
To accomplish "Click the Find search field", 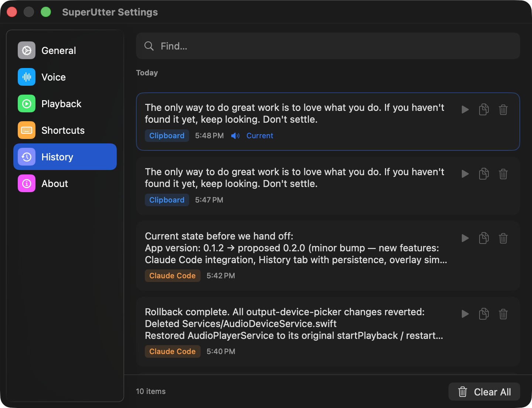I will [328, 46].
